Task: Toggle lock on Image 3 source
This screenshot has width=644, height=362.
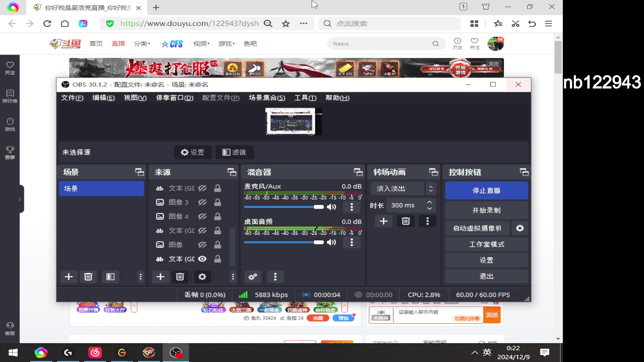Action: point(218,202)
